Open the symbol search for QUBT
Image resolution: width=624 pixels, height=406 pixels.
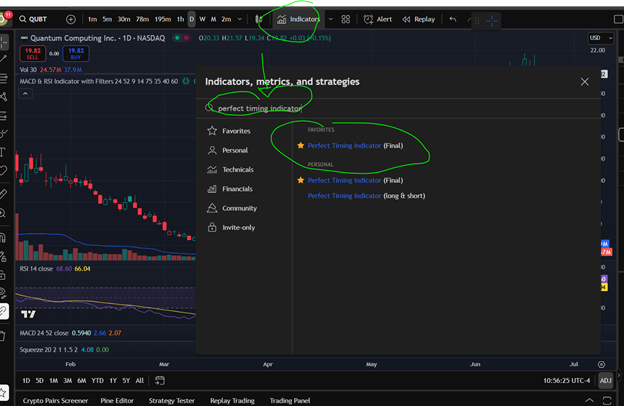point(33,19)
